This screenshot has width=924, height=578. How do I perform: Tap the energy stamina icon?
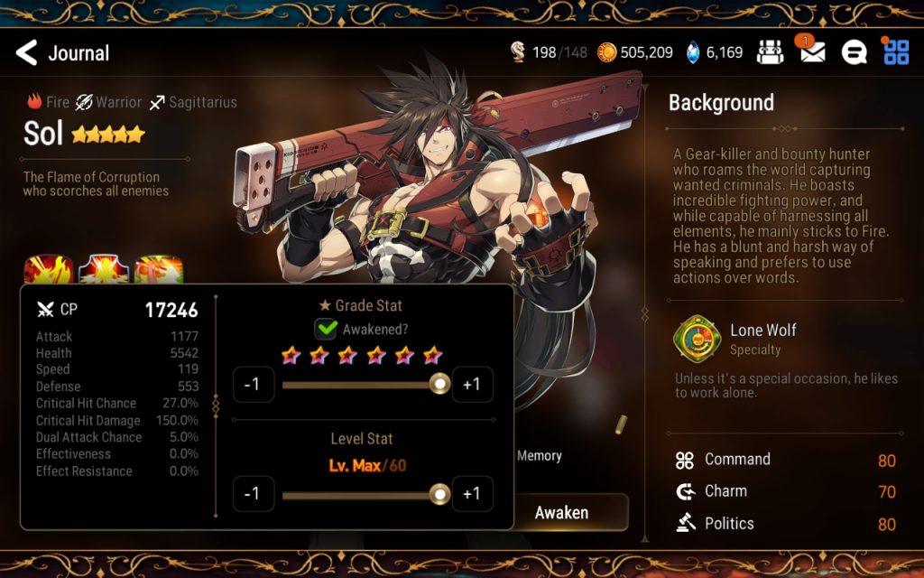click(518, 51)
